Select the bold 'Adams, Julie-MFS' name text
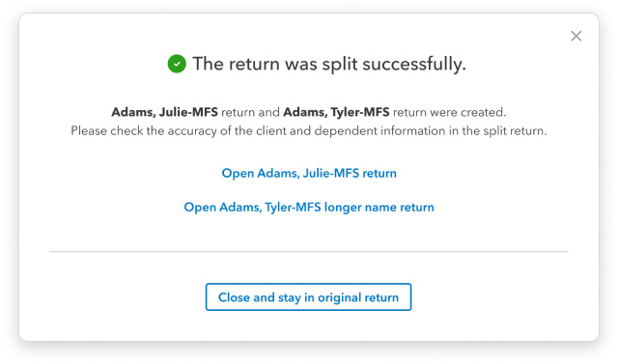The height and width of the screenshot is (364, 618). click(x=164, y=112)
